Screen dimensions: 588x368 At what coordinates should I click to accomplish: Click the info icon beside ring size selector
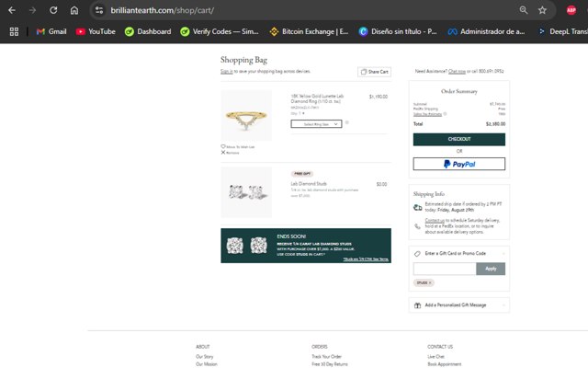point(347,122)
